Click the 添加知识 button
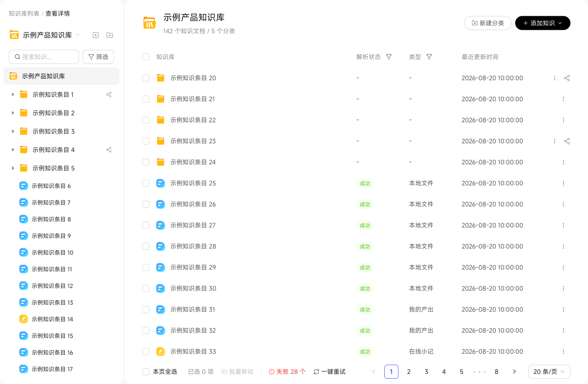 pyautogui.click(x=543, y=23)
